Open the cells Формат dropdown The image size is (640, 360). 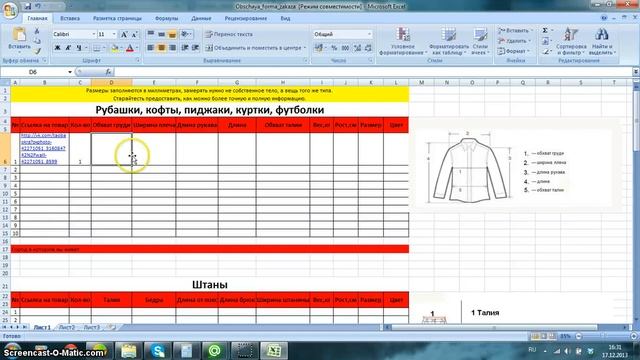[x=514, y=51]
